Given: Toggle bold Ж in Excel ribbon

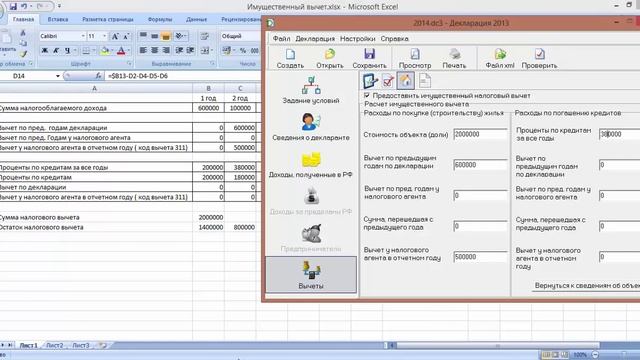Looking at the screenshot, I should click(x=45, y=50).
